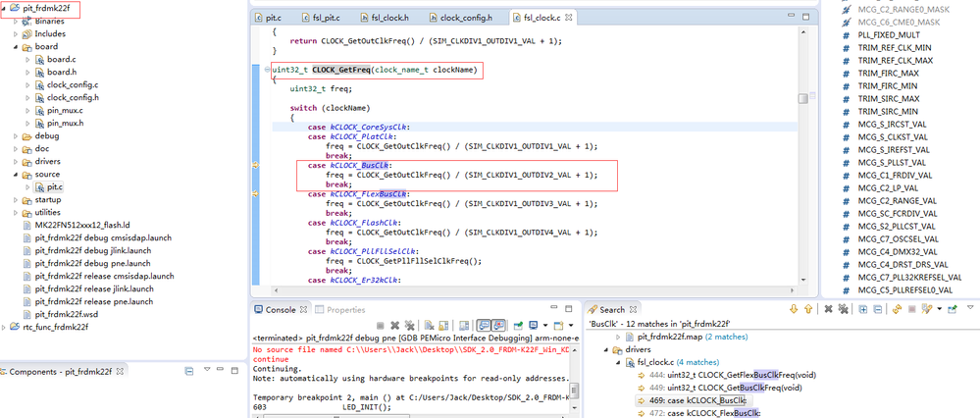The height and width of the screenshot is (418, 980).
Task: Close the fsl_clock.c editor tab
Action: pyautogui.click(x=568, y=18)
